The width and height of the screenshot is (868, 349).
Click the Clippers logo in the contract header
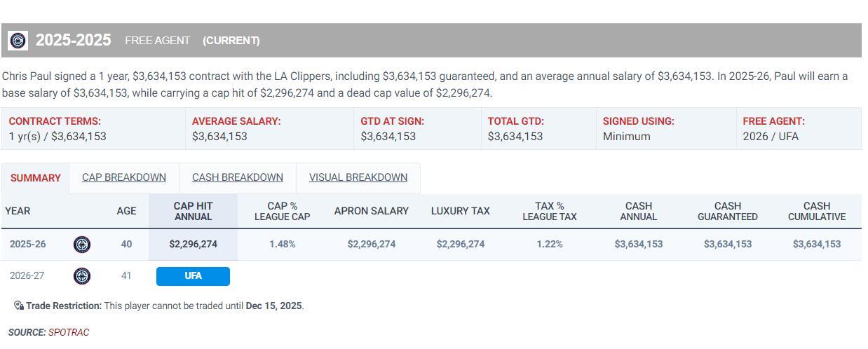point(18,41)
